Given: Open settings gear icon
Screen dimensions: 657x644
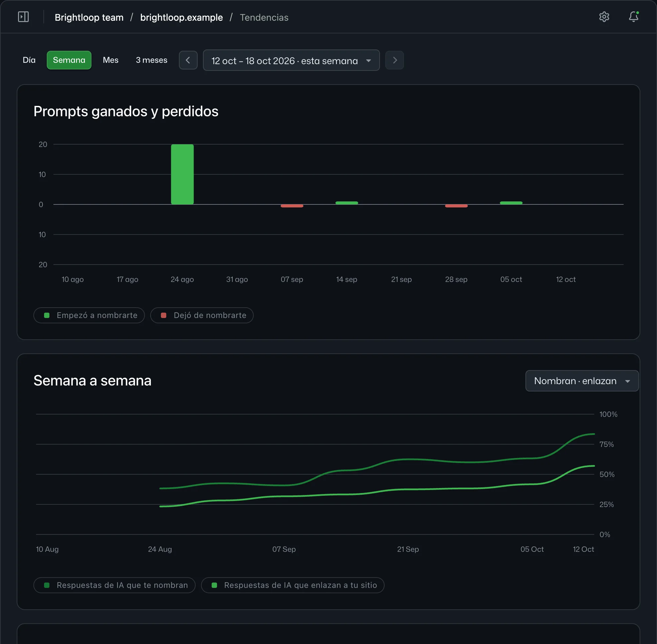Looking at the screenshot, I should 604,17.
